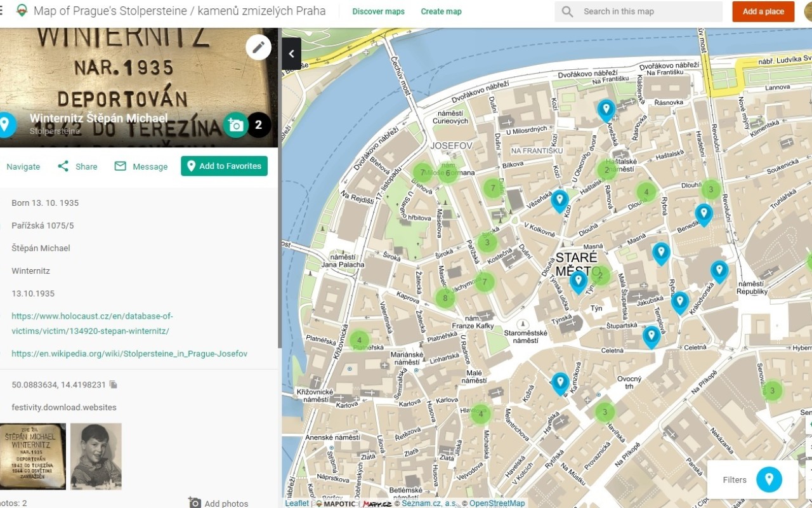
Task: Select blue marker on Králodvorská street
Action: tap(719, 272)
